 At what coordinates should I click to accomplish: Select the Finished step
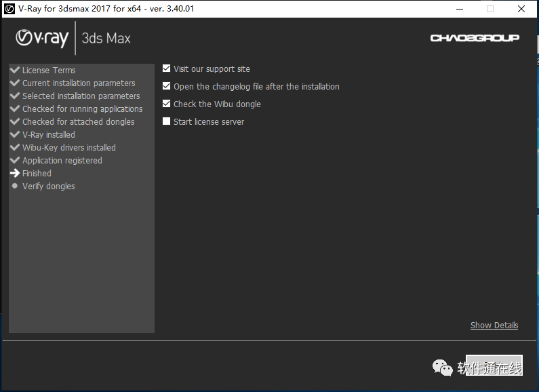37,174
